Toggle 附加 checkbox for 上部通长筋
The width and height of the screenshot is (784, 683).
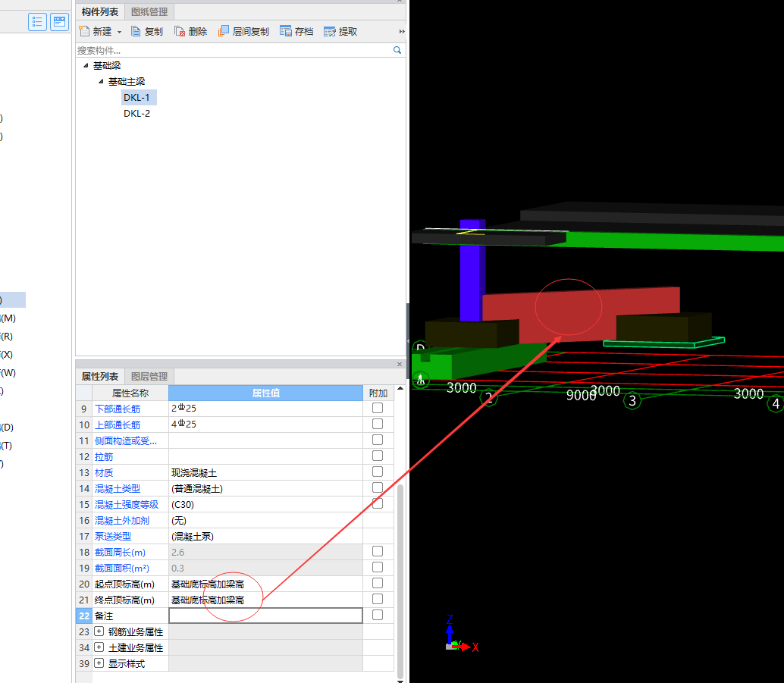pyautogui.click(x=378, y=424)
